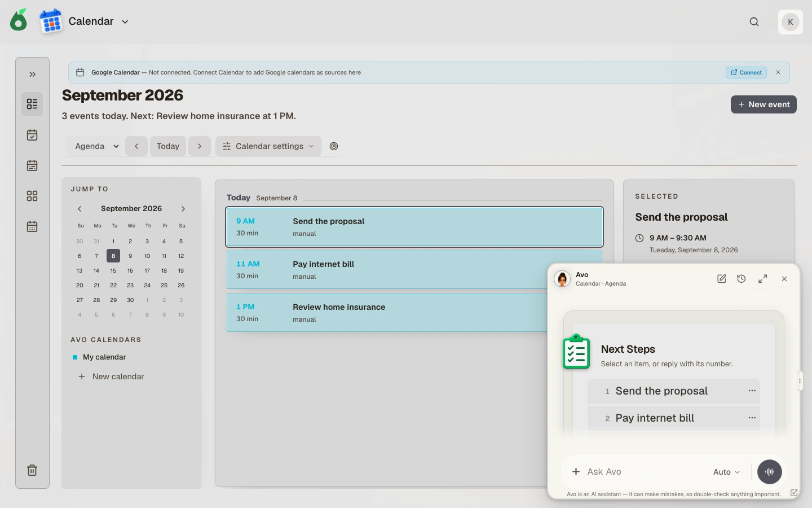Create a New event

(x=764, y=104)
